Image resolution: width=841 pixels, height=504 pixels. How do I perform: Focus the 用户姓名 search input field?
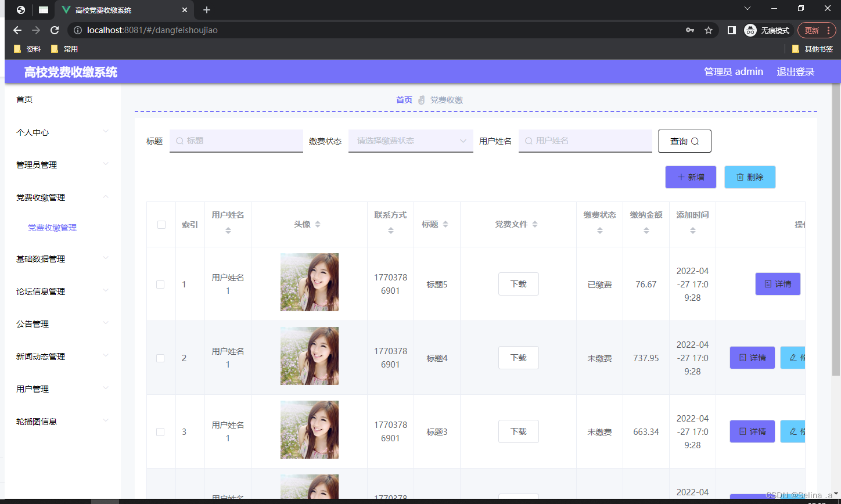click(585, 141)
